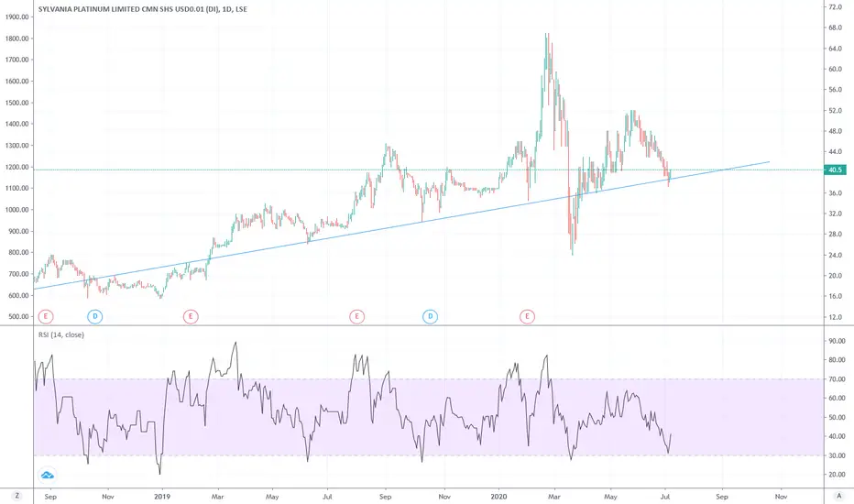This screenshot has width=854, height=504.
Task: Click the 500.00 label on left price scale
Action: click(x=16, y=316)
